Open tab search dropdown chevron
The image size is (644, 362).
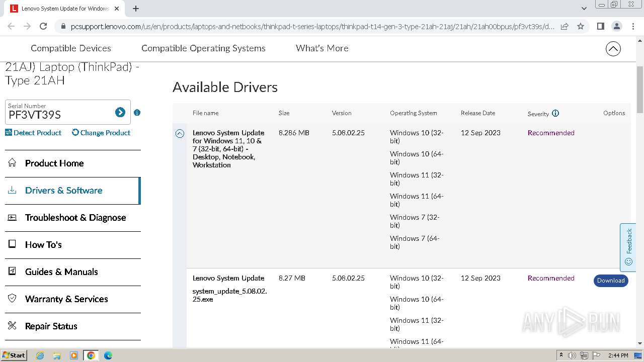(584, 9)
